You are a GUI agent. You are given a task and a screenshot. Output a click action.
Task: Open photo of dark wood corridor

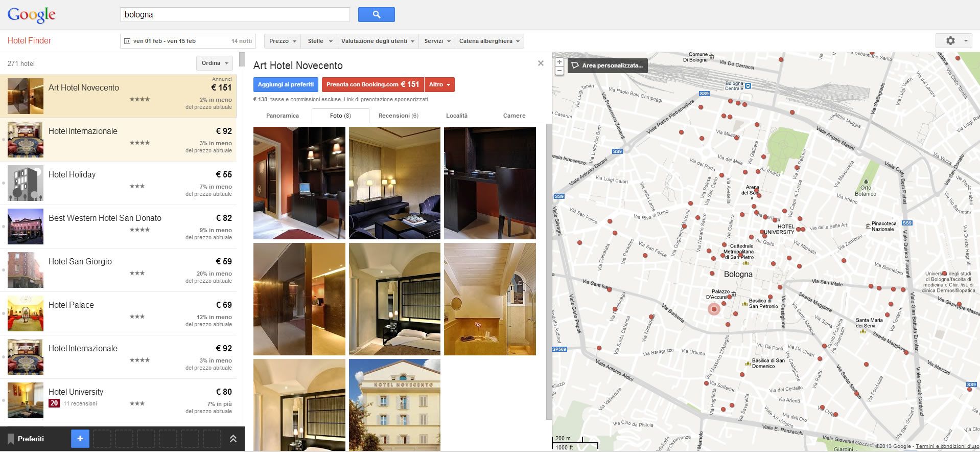[299, 299]
